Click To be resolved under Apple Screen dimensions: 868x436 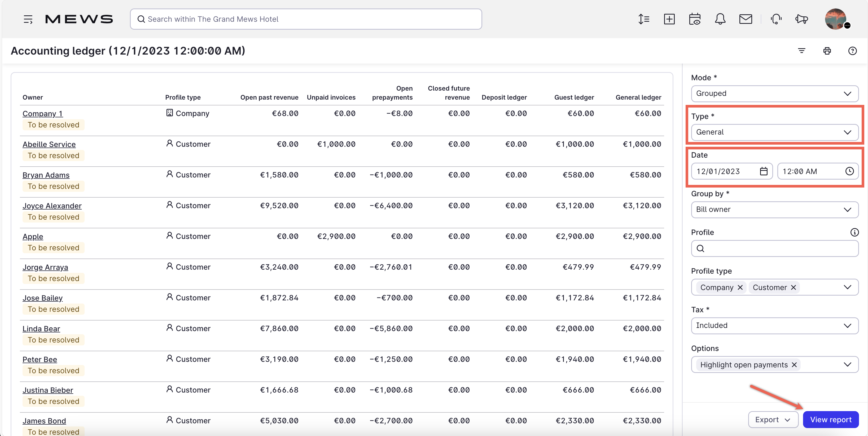click(x=53, y=248)
